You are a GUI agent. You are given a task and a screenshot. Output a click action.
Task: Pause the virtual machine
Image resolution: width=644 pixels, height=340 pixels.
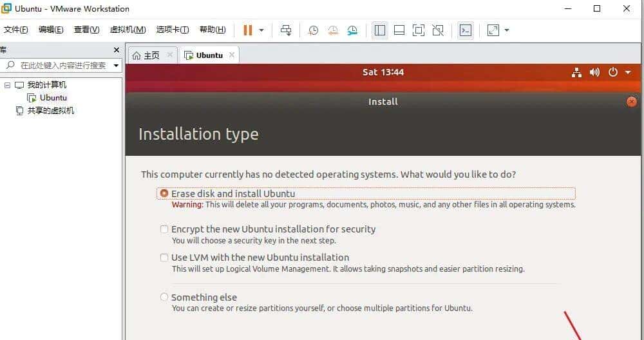(x=248, y=30)
